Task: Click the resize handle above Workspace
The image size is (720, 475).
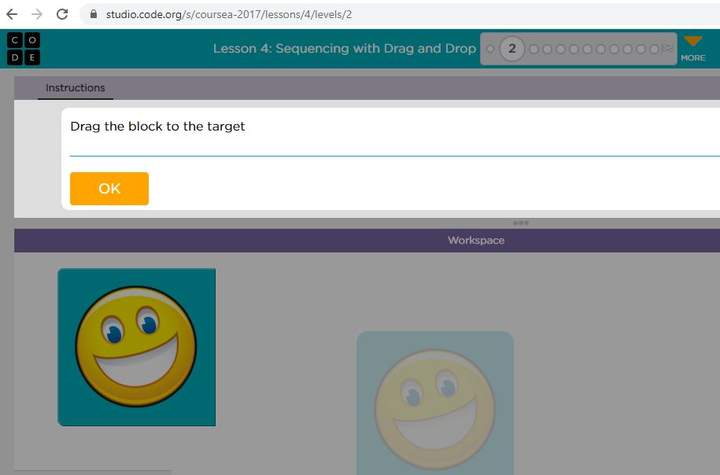Action: coord(520,223)
